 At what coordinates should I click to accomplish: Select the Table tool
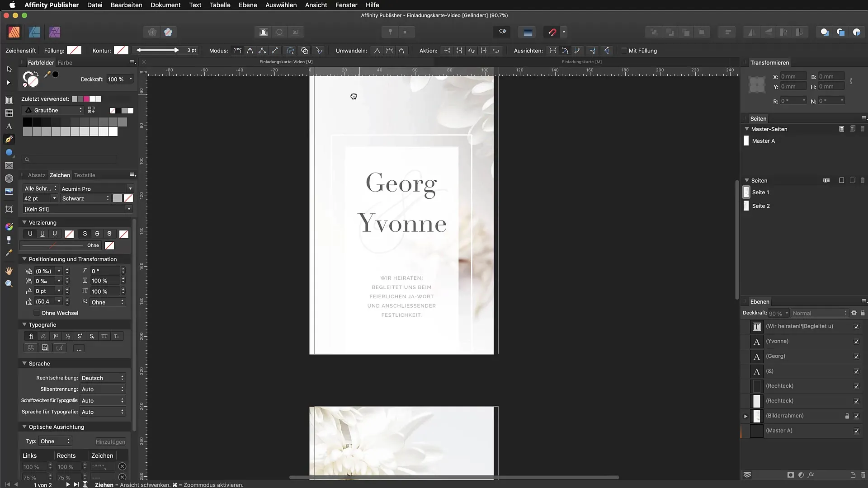(x=9, y=113)
